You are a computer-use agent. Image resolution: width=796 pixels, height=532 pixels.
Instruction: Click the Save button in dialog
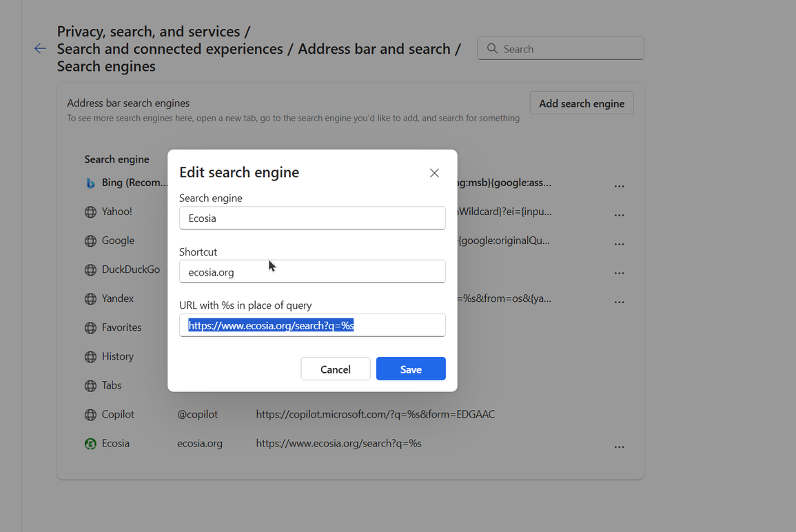[x=411, y=369]
